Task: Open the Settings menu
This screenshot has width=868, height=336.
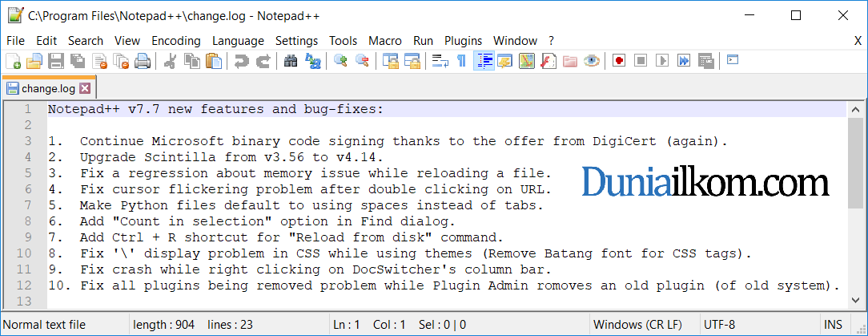Action: point(297,40)
